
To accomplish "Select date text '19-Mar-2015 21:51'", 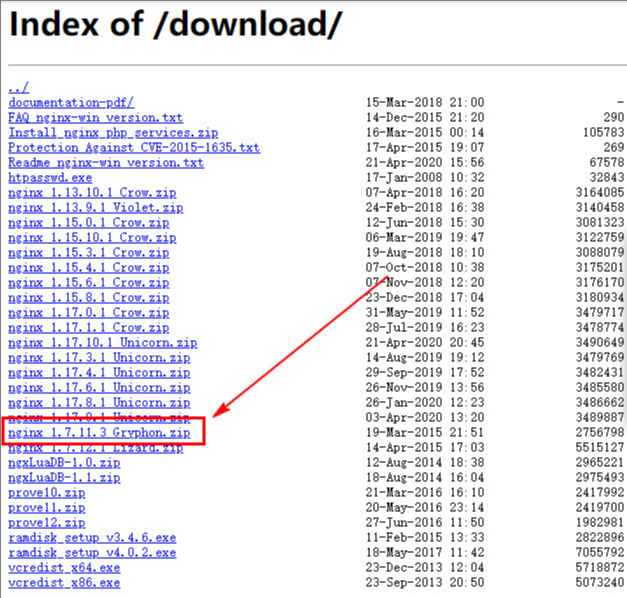I will tap(425, 432).
